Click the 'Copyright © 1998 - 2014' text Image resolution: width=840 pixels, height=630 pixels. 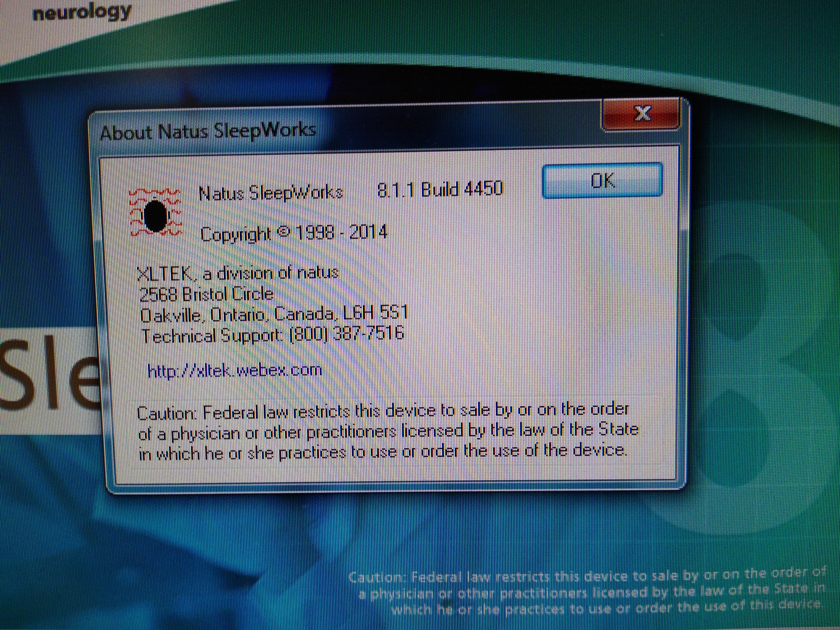pos(294,232)
